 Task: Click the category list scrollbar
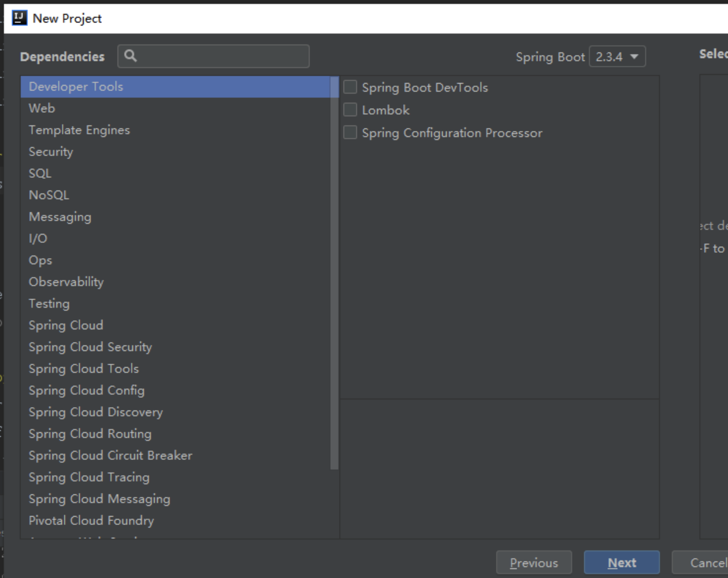(x=334, y=273)
